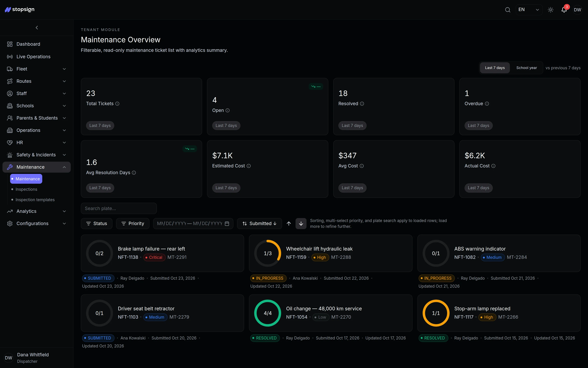Set sort direction to descending arrow

point(301,224)
